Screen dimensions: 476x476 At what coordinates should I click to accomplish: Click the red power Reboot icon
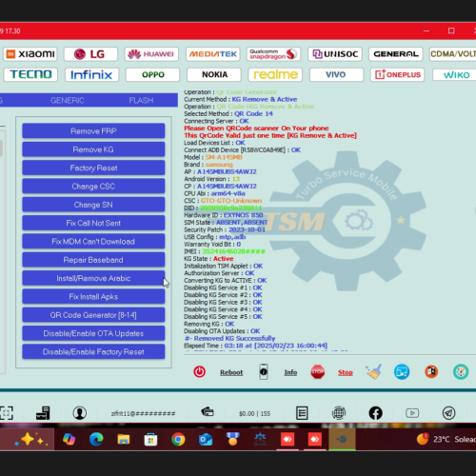coord(199,371)
